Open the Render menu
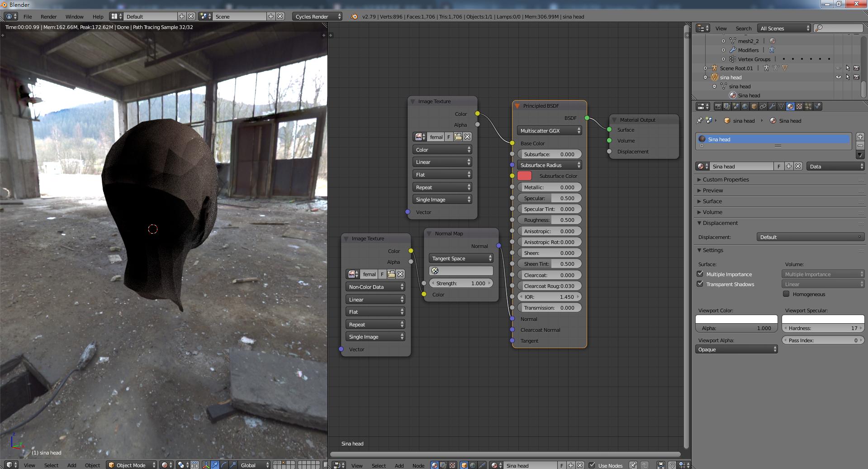Image resolution: width=868 pixels, height=469 pixels. pyautogui.click(x=48, y=16)
